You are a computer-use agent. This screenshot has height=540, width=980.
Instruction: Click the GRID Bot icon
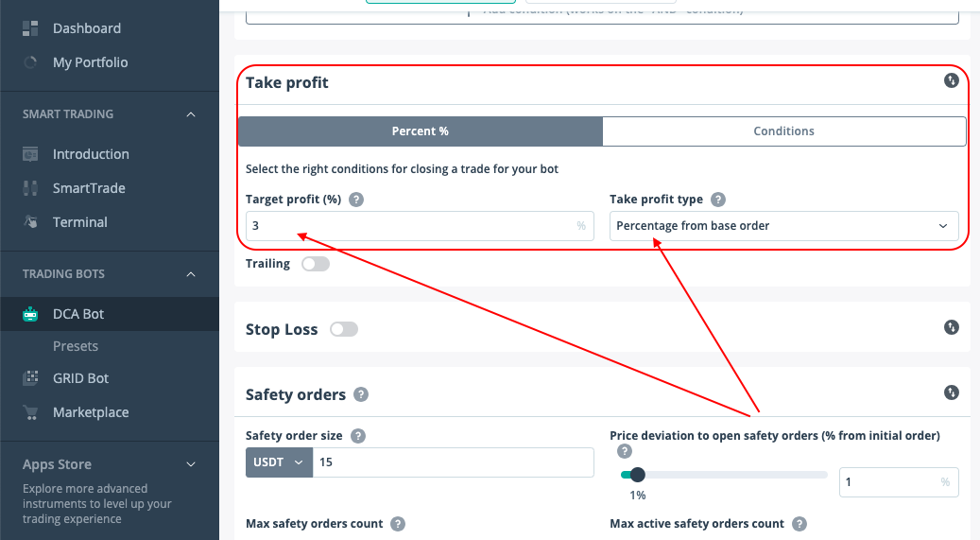coord(30,378)
